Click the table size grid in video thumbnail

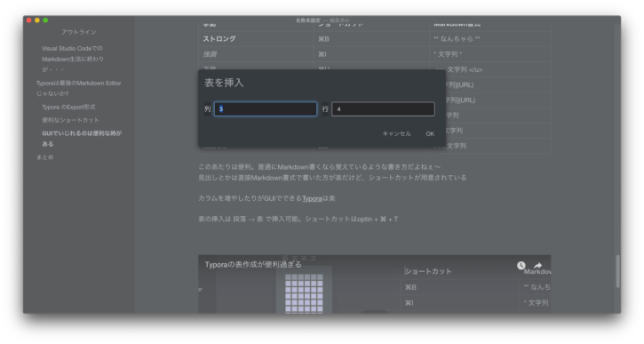pyautogui.click(x=304, y=293)
